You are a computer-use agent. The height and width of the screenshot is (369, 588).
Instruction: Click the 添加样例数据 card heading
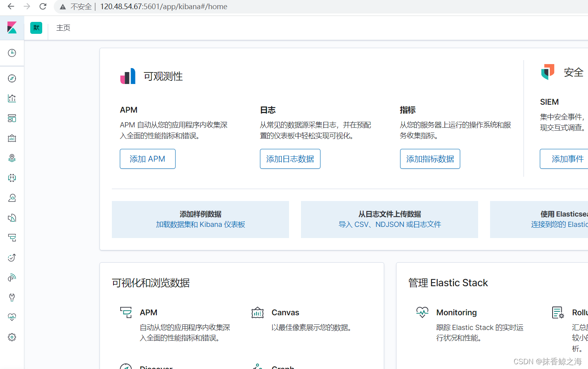point(200,214)
